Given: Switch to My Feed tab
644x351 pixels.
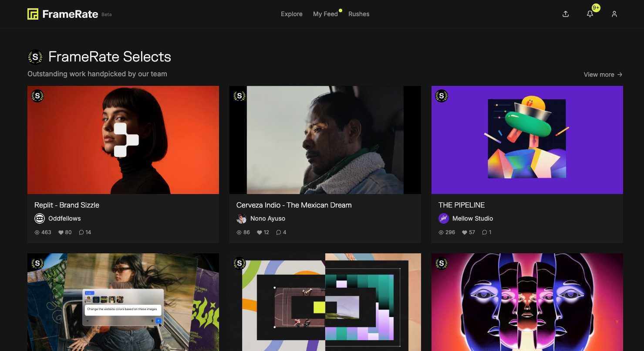Looking at the screenshot, I should tap(325, 14).
